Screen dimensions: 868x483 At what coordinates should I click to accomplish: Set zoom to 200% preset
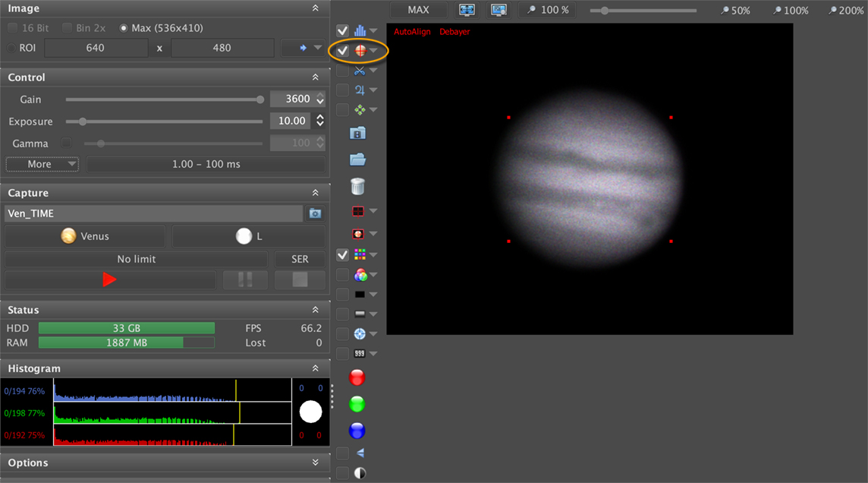click(846, 11)
